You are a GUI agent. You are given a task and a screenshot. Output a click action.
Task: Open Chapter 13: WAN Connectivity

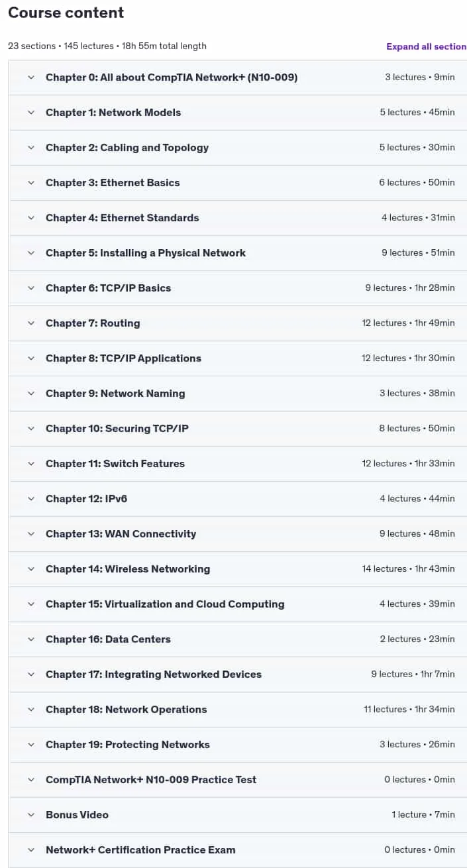tap(237, 534)
